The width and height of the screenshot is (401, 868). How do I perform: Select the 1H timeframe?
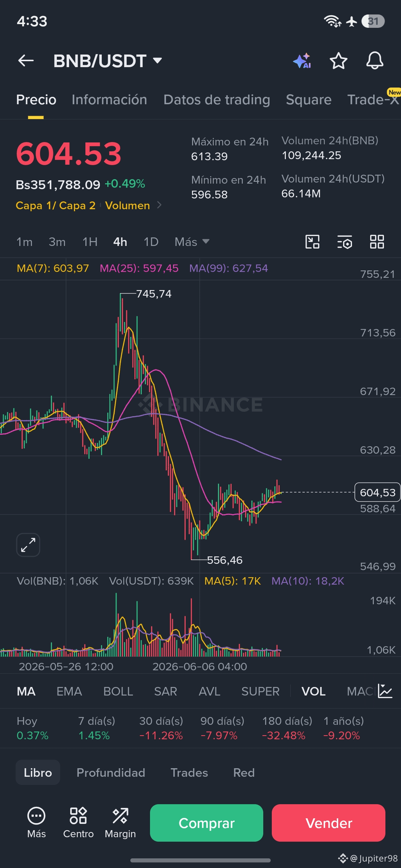90,242
